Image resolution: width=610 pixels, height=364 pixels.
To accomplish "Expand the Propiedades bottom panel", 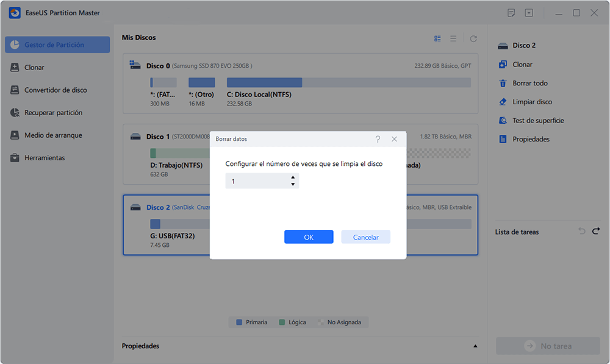I will pyautogui.click(x=475, y=346).
